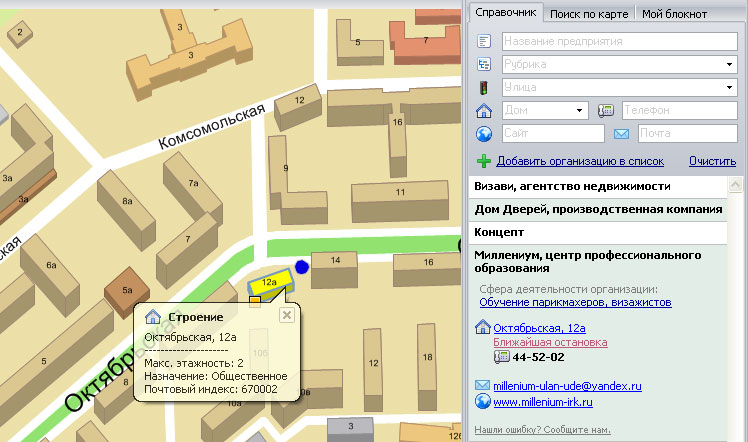Image resolution: width=748 pixels, height=442 pixels.
Task: Expand the Улица dropdown
Action: (x=729, y=87)
